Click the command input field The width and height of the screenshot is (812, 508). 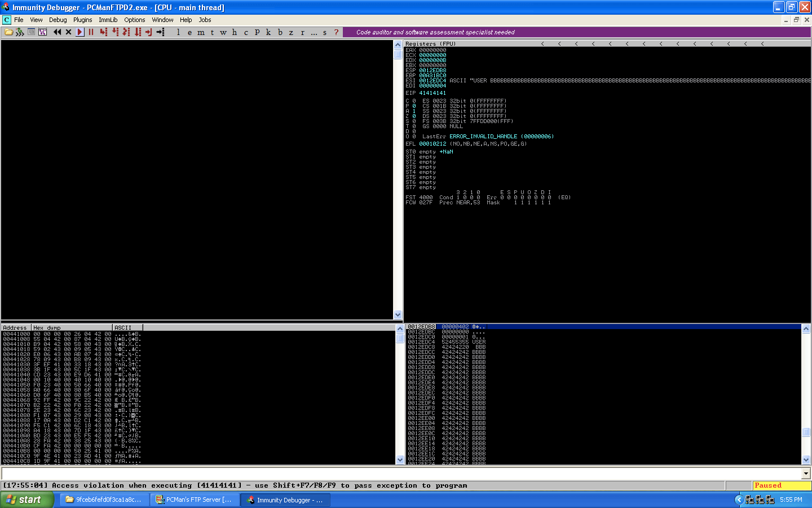pos(401,474)
